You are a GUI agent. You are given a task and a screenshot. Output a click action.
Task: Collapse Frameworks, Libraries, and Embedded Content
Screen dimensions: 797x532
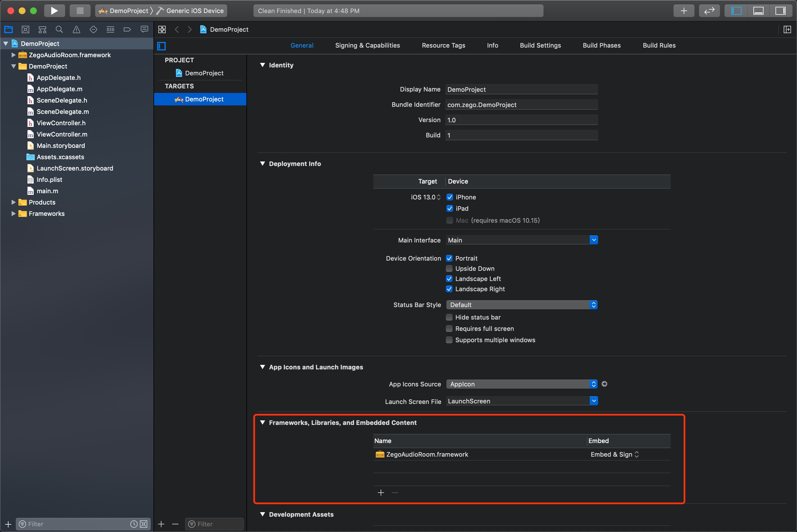click(x=263, y=422)
